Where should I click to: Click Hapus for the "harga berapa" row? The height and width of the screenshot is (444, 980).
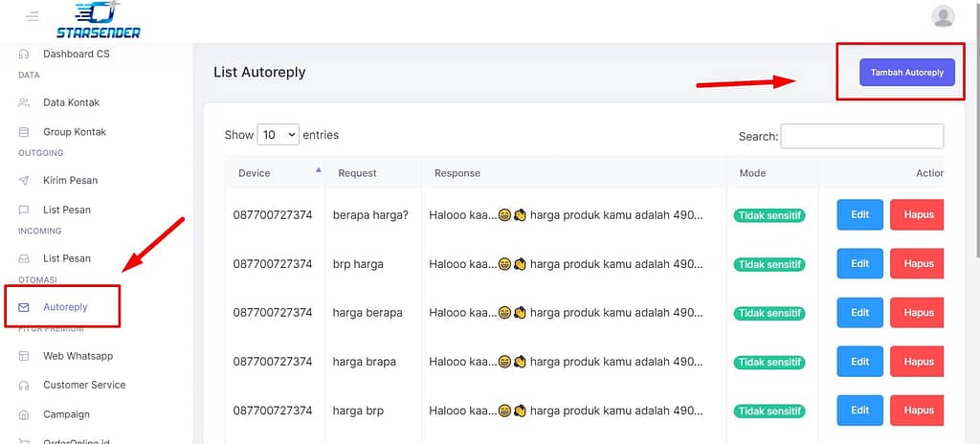917,312
